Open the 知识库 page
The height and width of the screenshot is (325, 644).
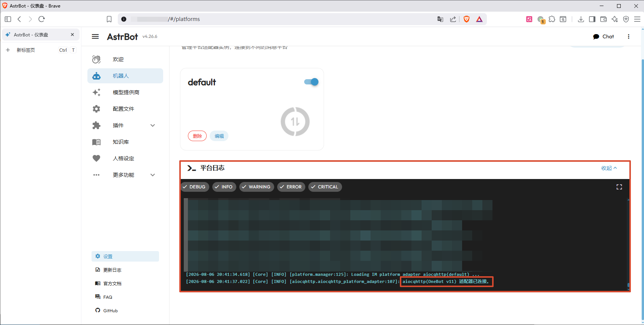click(x=125, y=142)
